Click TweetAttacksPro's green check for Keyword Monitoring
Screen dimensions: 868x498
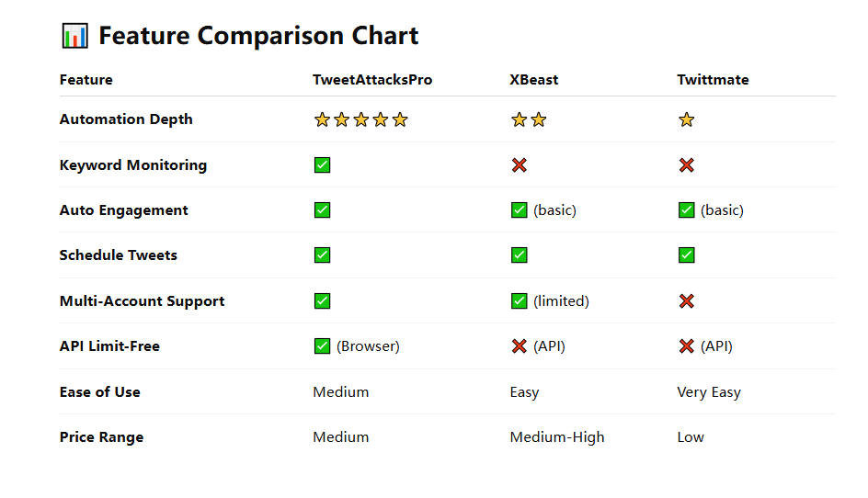[322, 164]
